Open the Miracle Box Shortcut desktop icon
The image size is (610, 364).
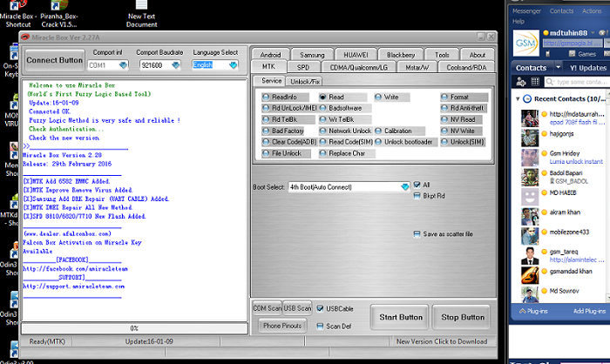(x=18, y=15)
